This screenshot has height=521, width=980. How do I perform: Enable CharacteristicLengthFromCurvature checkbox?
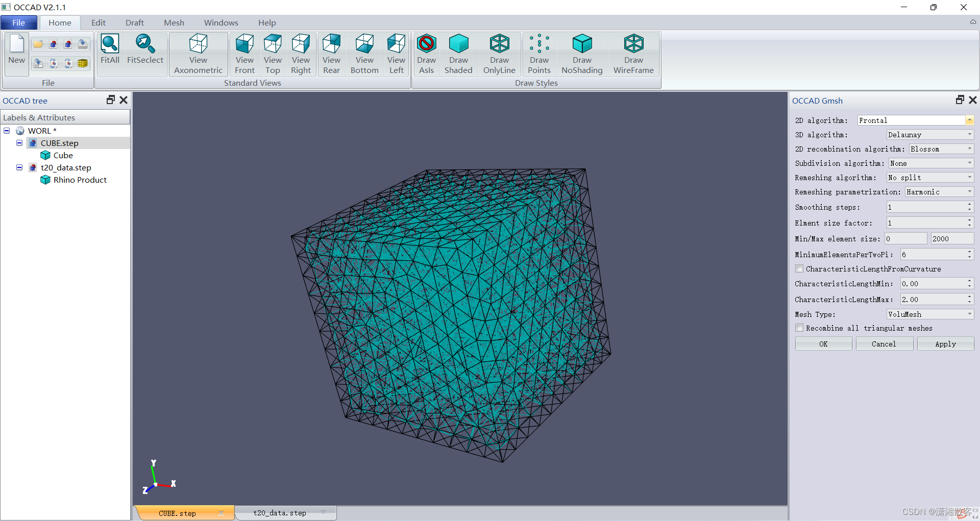[x=799, y=268]
